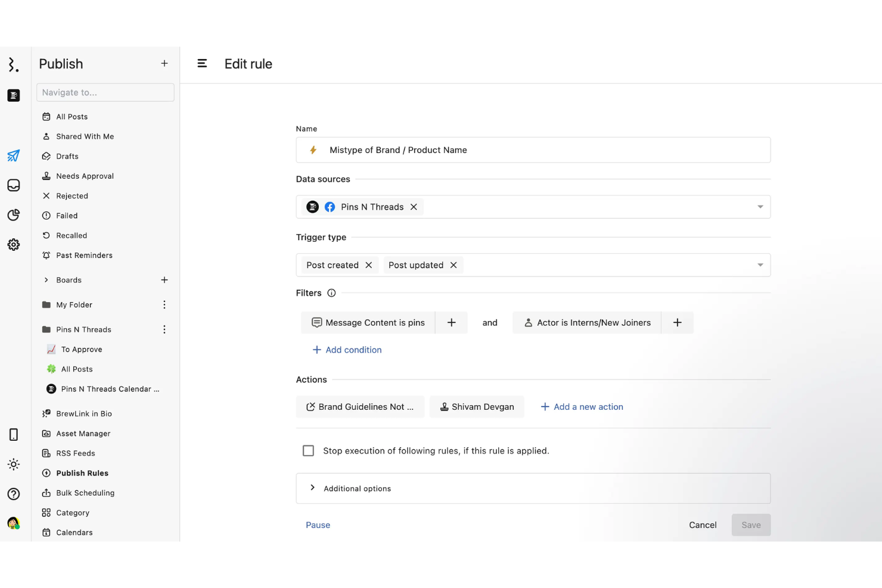Image resolution: width=882 pixels, height=588 pixels.
Task: Click the plus next to Actor filter
Action: (x=678, y=322)
